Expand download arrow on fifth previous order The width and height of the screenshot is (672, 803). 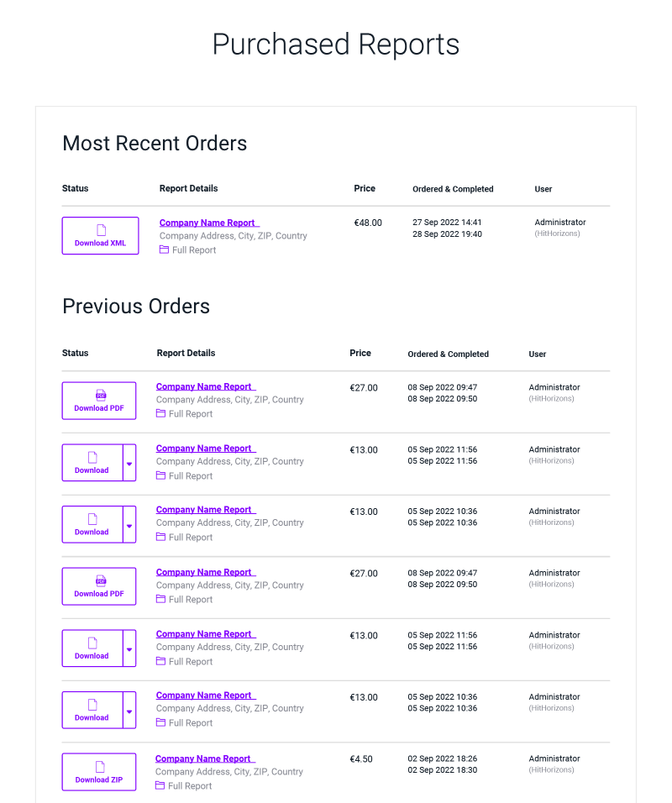pyautogui.click(x=129, y=648)
